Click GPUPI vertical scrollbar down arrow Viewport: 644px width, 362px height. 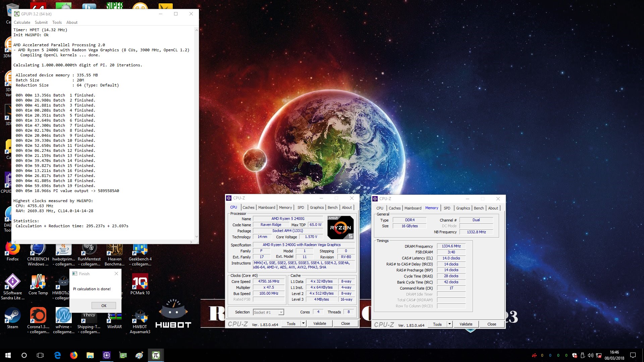[x=197, y=237]
